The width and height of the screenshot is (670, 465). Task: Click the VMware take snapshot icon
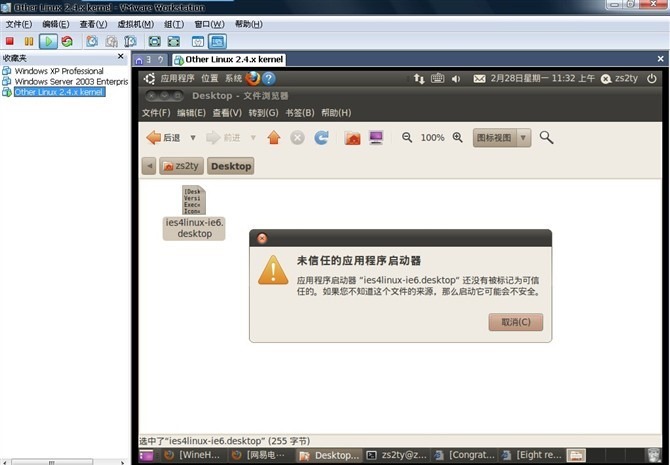92,41
